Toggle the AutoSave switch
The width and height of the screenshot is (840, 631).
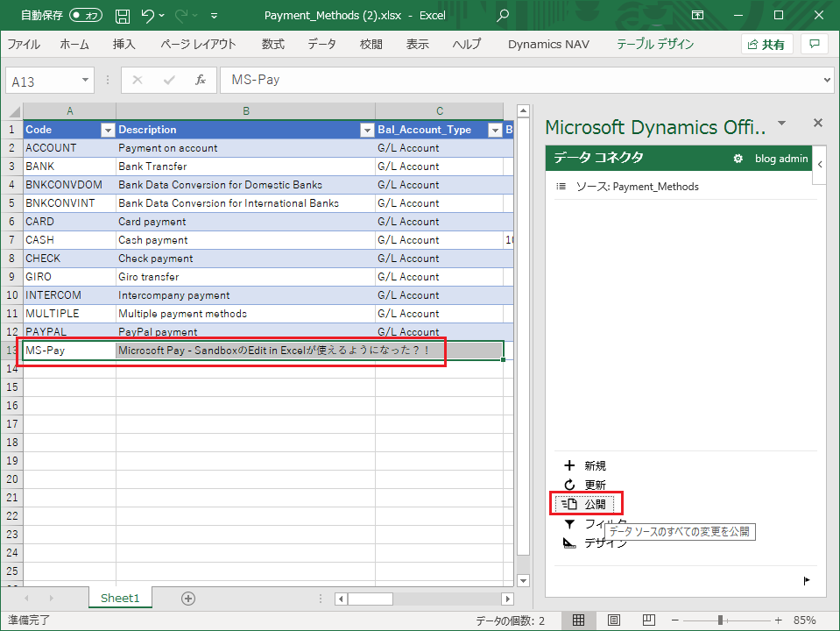[x=86, y=16]
